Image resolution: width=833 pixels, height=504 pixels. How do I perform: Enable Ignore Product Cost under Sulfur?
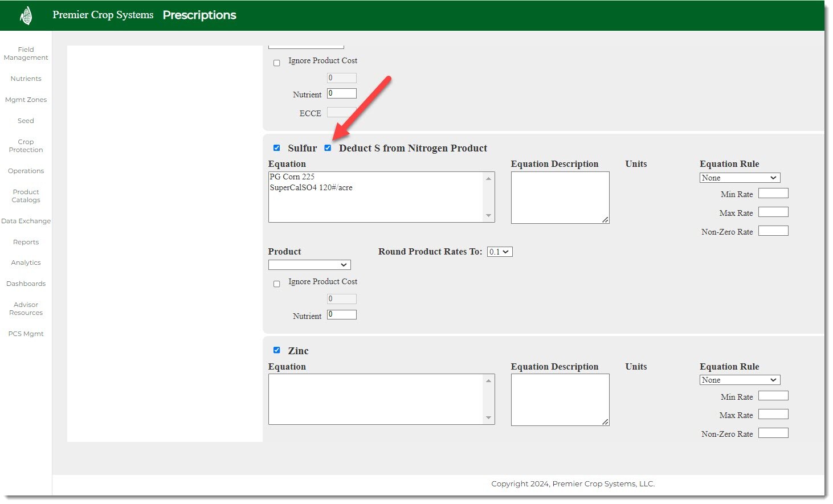(277, 284)
